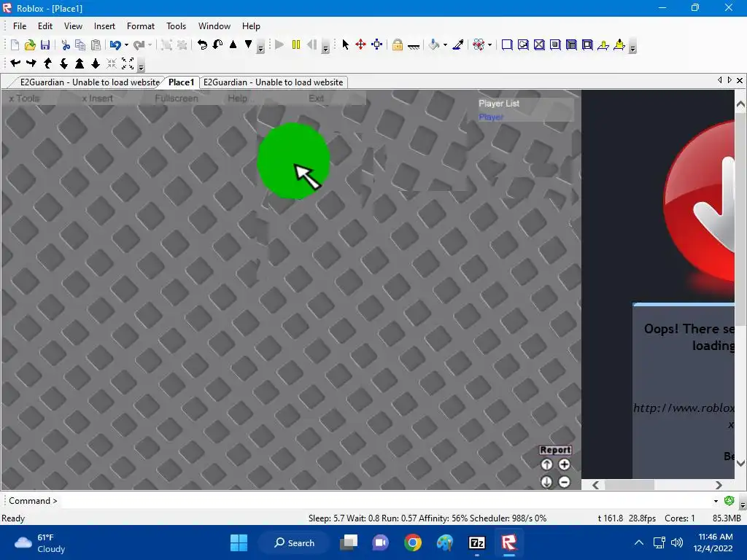Screen dimensions: 747x560
Task: Pick the eyedropper dropper tool
Action: point(458,44)
